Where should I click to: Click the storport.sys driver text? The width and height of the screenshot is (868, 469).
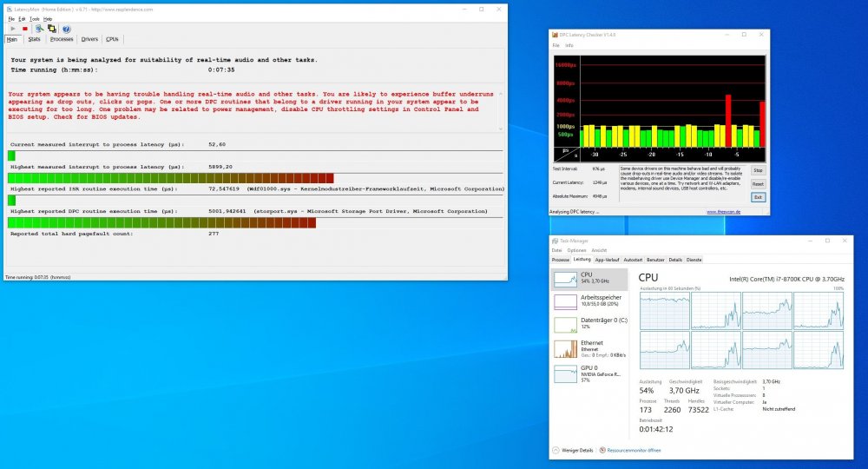click(x=371, y=211)
